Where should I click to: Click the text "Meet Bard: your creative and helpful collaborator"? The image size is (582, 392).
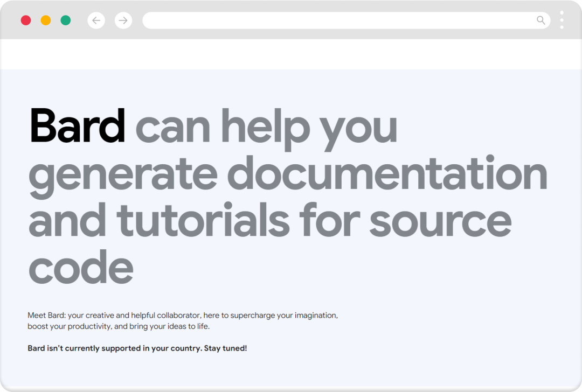[x=114, y=315]
